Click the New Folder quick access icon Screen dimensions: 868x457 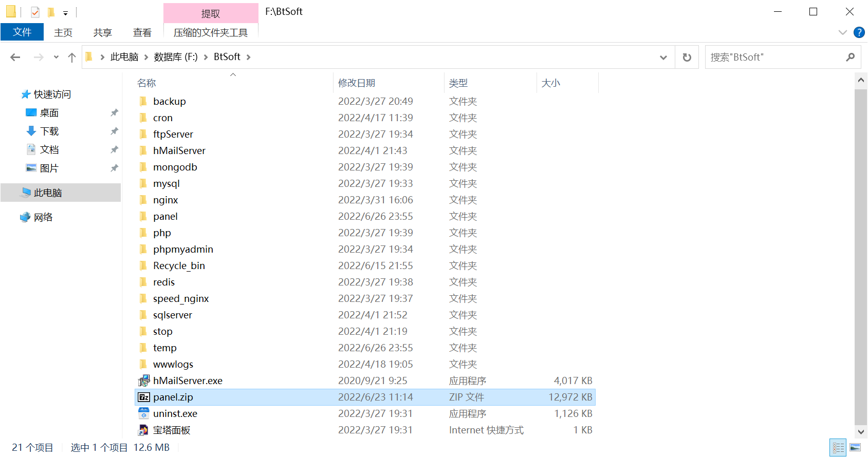(x=51, y=12)
